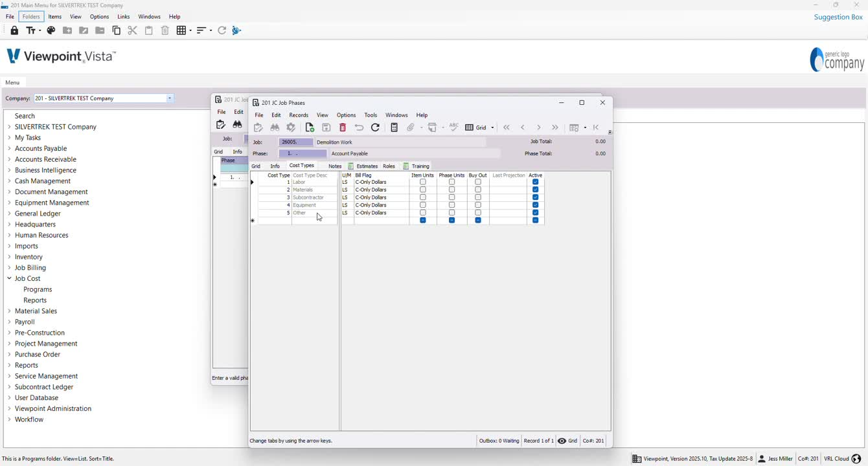Screen dimensions: 868x466
Task: Check Item Units for Other row
Action: (423, 213)
